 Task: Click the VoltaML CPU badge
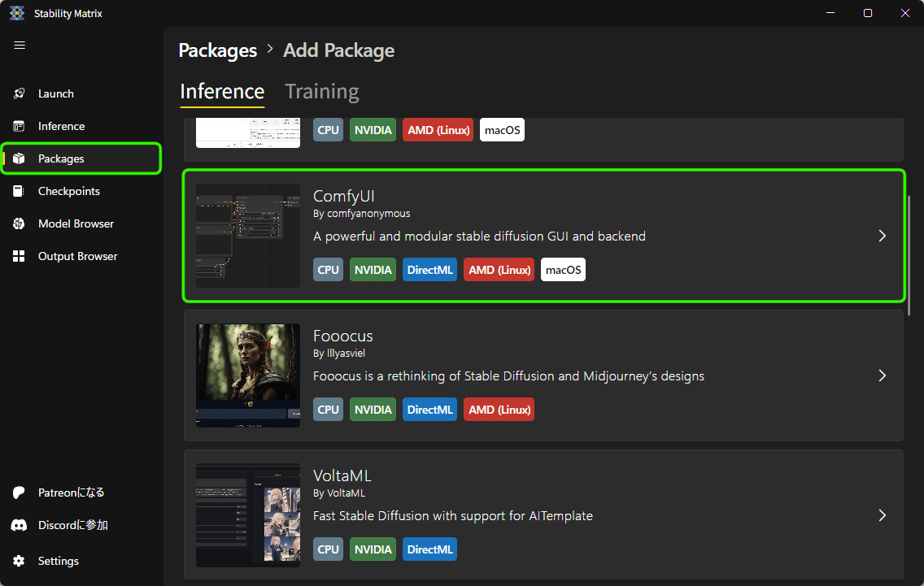pos(329,549)
